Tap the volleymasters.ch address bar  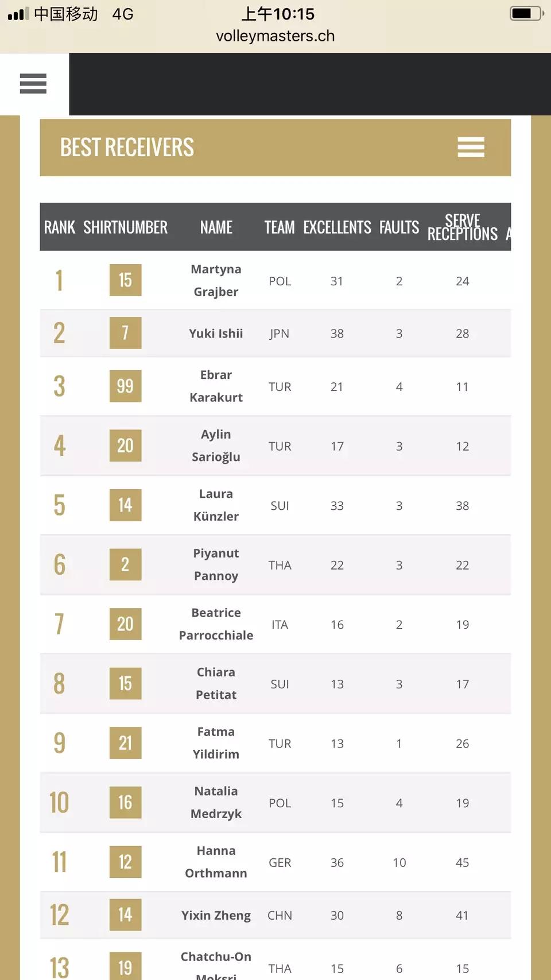click(x=275, y=36)
